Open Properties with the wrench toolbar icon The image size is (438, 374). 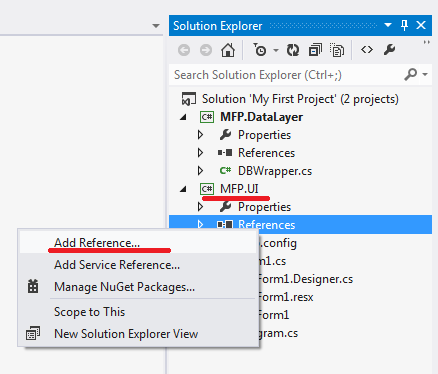(389, 50)
